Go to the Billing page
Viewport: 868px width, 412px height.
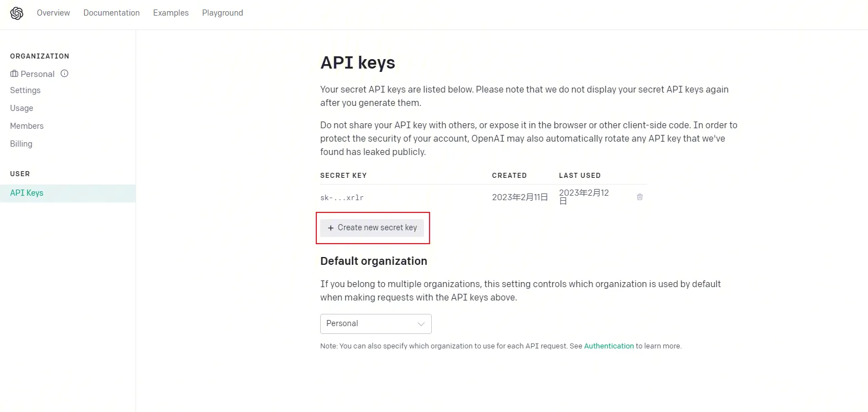click(x=21, y=144)
